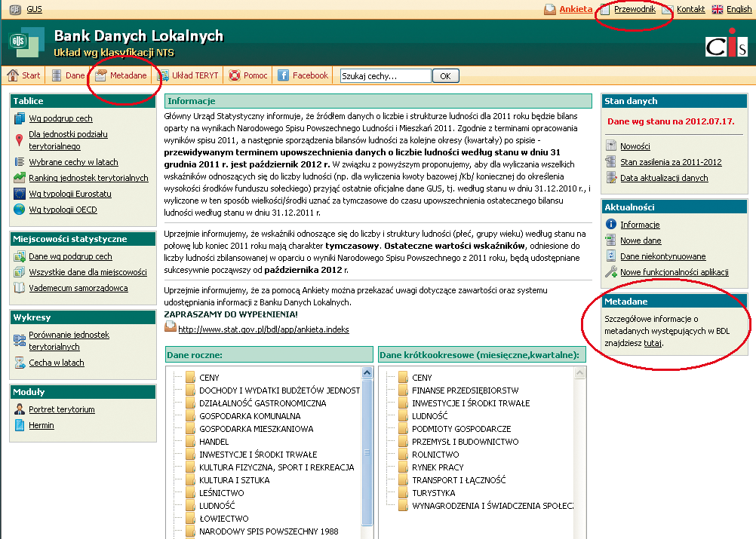Open the Układ TERYT menu item
This screenshot has width=756, height=539.
click(x=188, y=75)
